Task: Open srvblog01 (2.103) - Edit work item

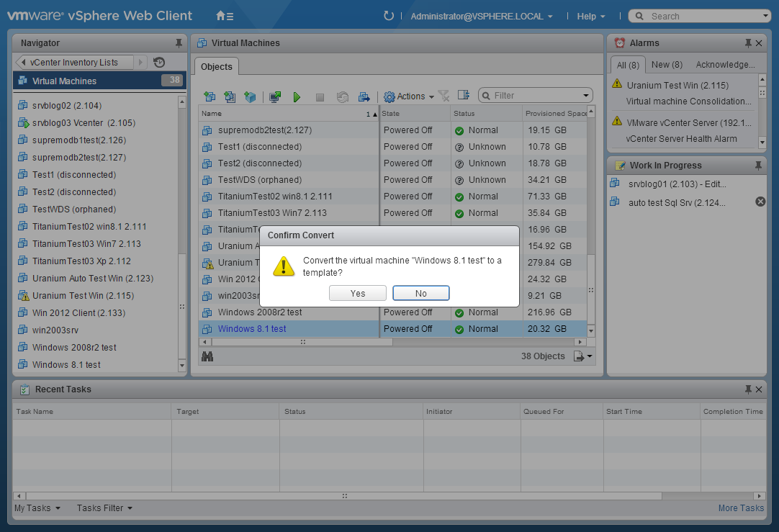Action: coord(677,184)
